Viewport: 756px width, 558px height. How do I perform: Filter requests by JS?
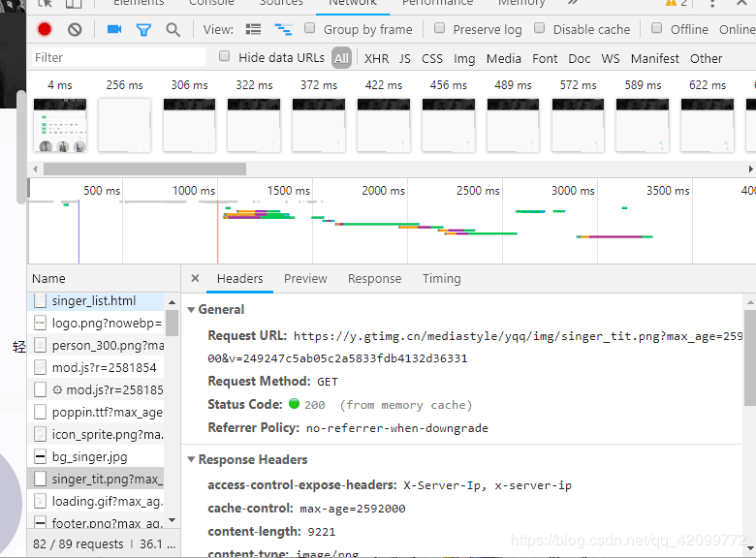click(x=405, y=58)
